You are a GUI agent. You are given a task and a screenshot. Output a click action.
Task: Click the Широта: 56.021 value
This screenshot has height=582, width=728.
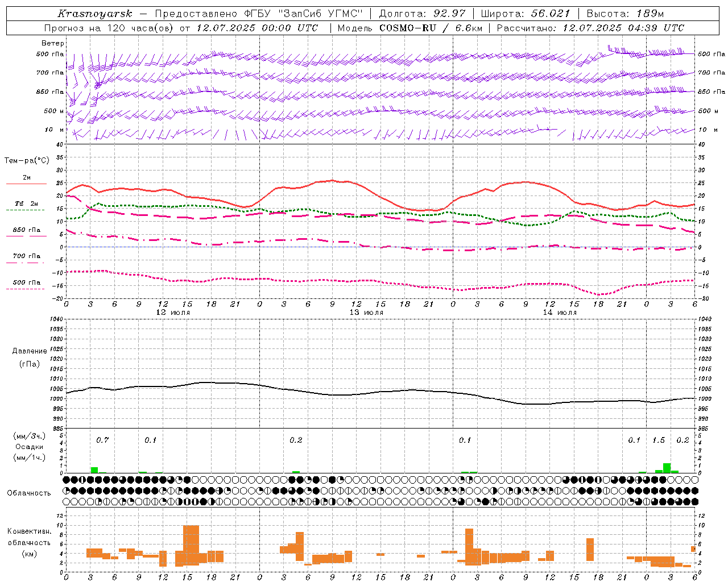click(x=526, y=14)
